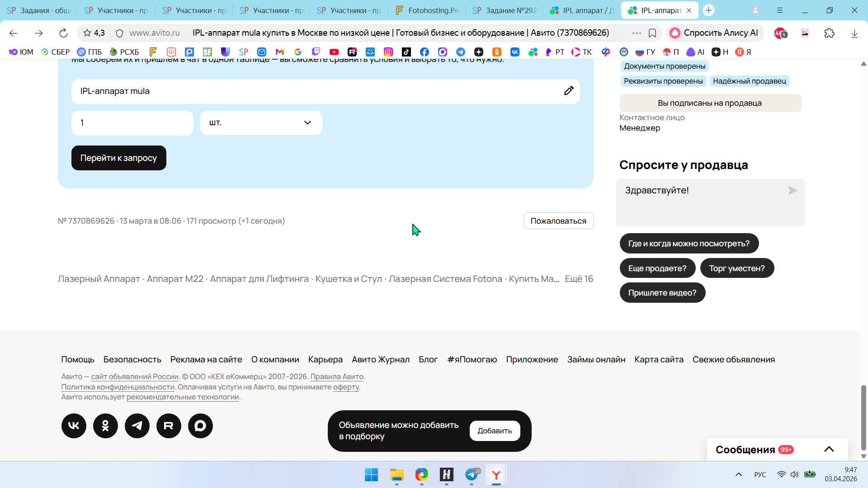
Task: Click the quantity input field with value 1
Action: pyautogui.click(x=132, y=123)
